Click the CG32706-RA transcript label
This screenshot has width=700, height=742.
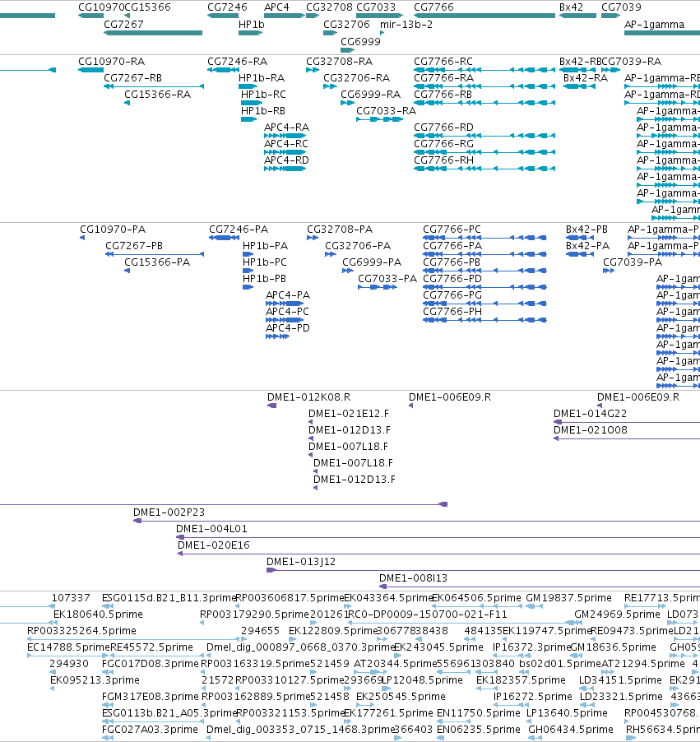point(356,78)
